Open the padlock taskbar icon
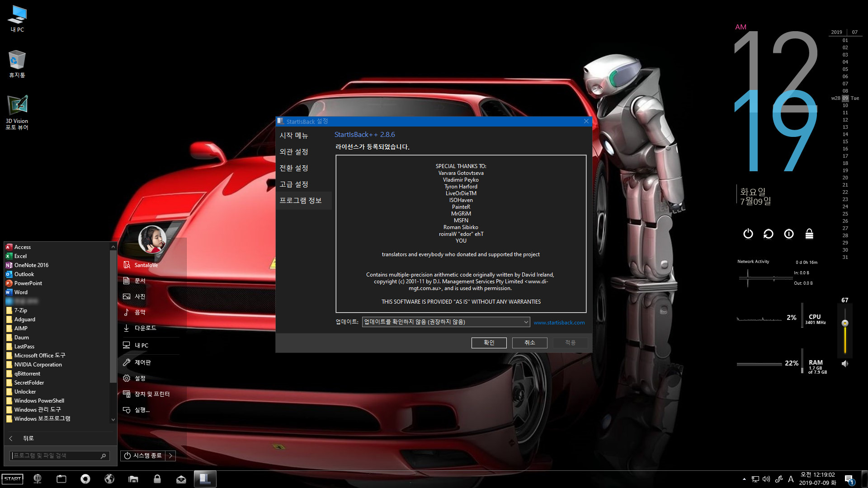This screenshot has height=488, width=868. click(157, 479)
